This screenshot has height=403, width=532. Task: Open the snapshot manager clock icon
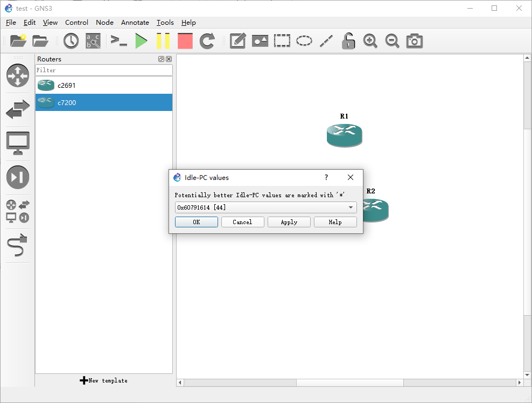[71, 41]
